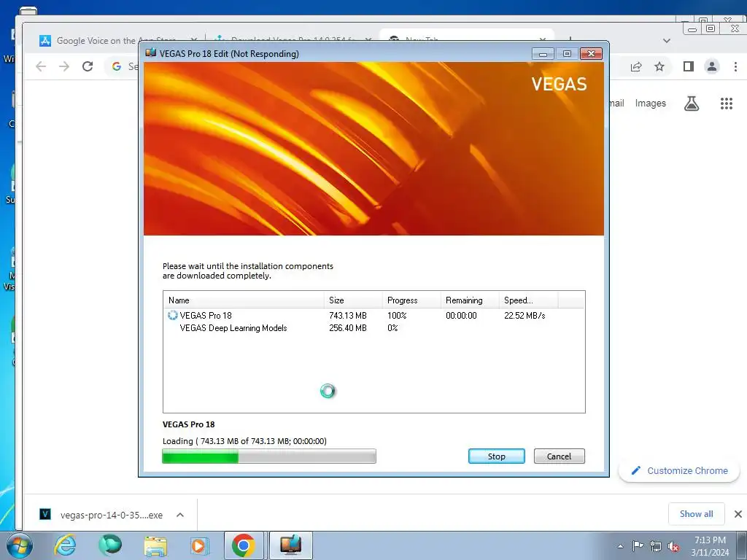Screen dimensions: 747x560
Task: Click the Speed column header
Action: click(528, 300)
